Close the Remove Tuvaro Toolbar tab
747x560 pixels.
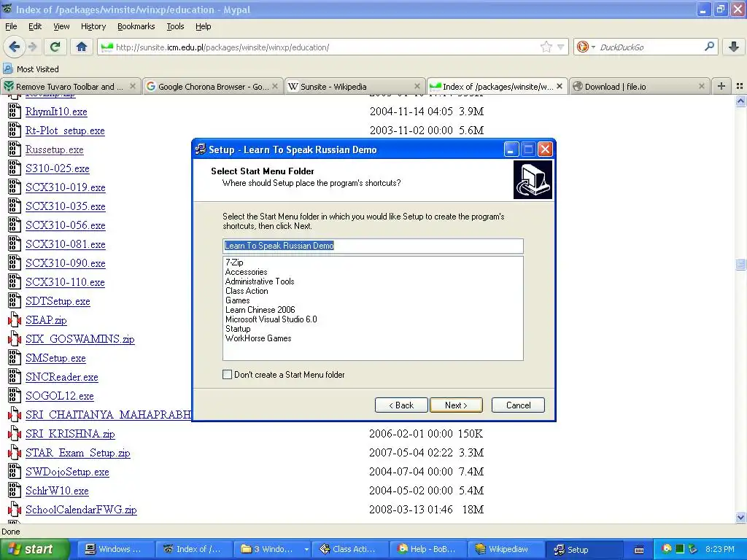point(133,86)
